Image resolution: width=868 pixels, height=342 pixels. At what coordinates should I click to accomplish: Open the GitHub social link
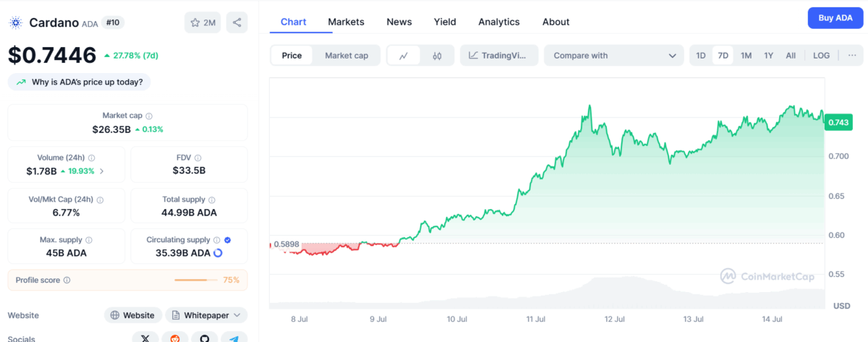tap(204, 338)
